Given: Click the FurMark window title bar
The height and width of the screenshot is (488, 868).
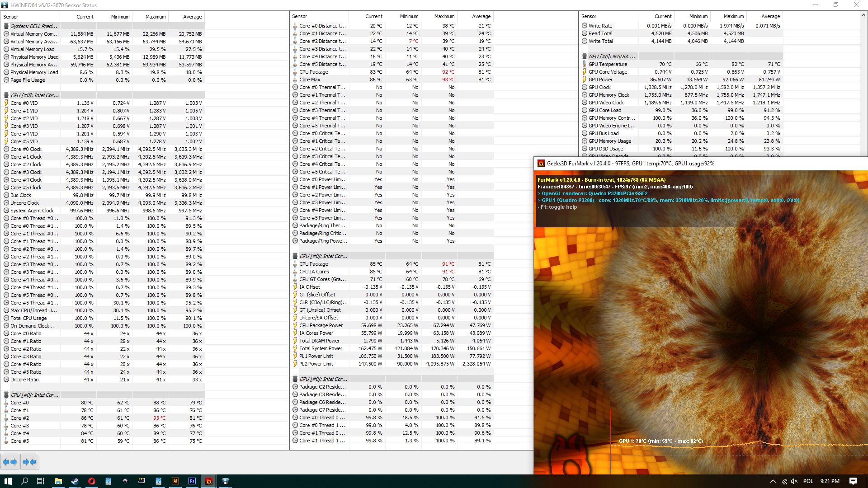Looking at the screenshot, I should pos(701,164).
